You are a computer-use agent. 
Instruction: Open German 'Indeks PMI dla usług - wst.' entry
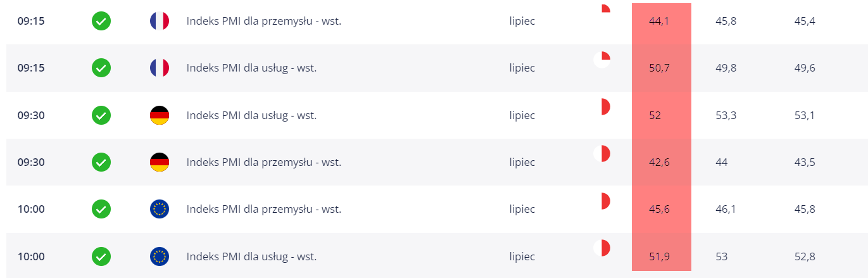(251, 115)
